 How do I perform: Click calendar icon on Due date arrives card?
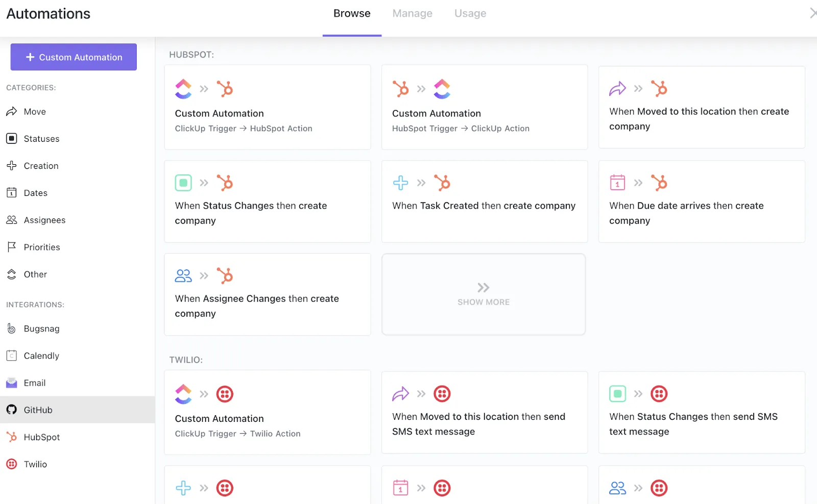pyautogui.click(x=618, y=183)
